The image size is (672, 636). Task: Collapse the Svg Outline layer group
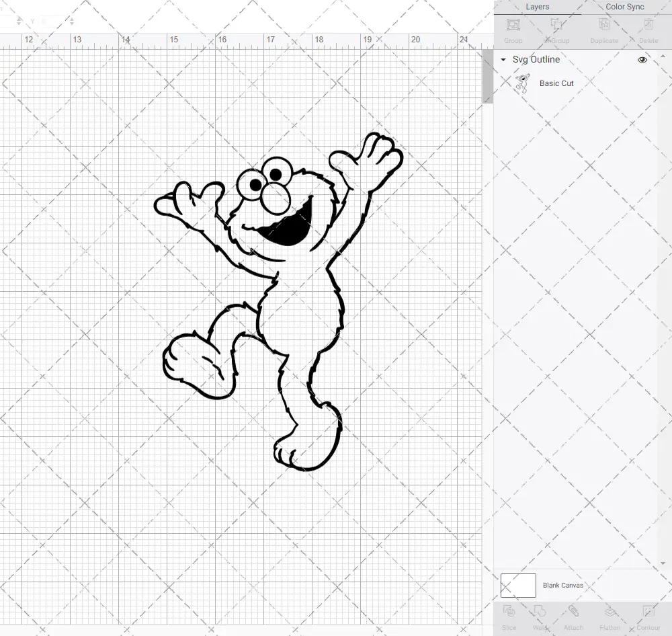click(x=502, y=59)
